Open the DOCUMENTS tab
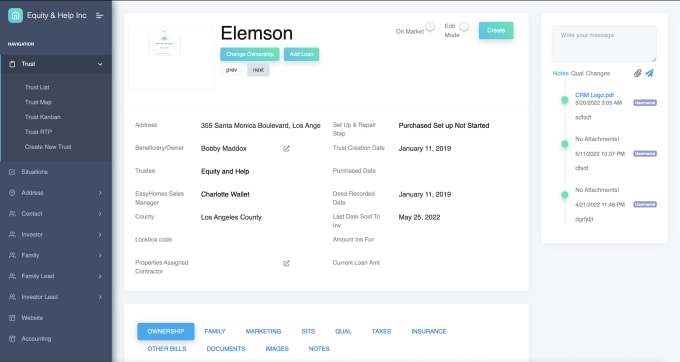680x362 pixels. (x=226, y=349)
